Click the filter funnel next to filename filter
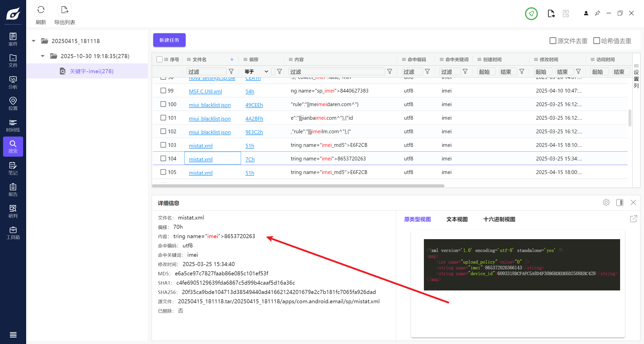 (x=231, y=72)
